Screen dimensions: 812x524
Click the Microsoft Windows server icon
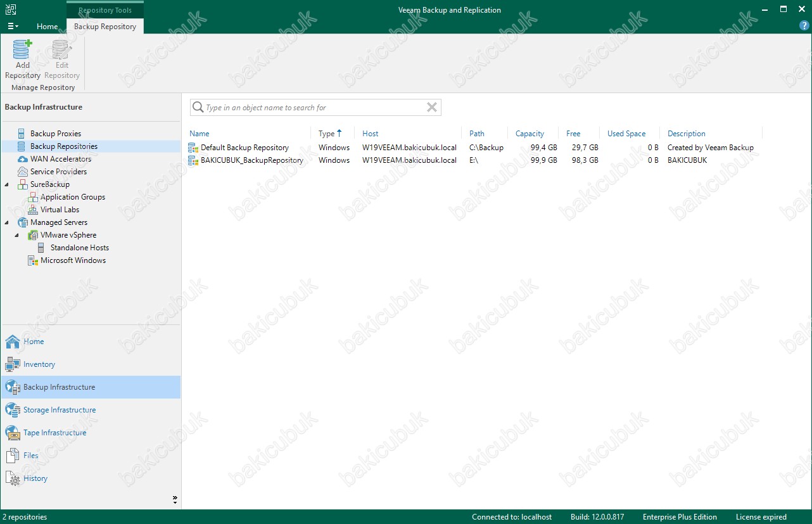(32, 260)
